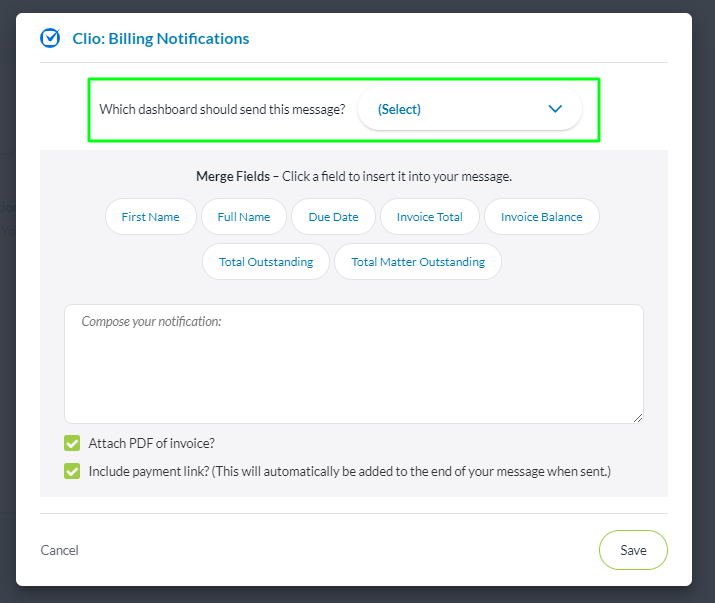
Task: Uncheck the 'Attach PDF of invoice?' checkbox
Action: point(72,443)
